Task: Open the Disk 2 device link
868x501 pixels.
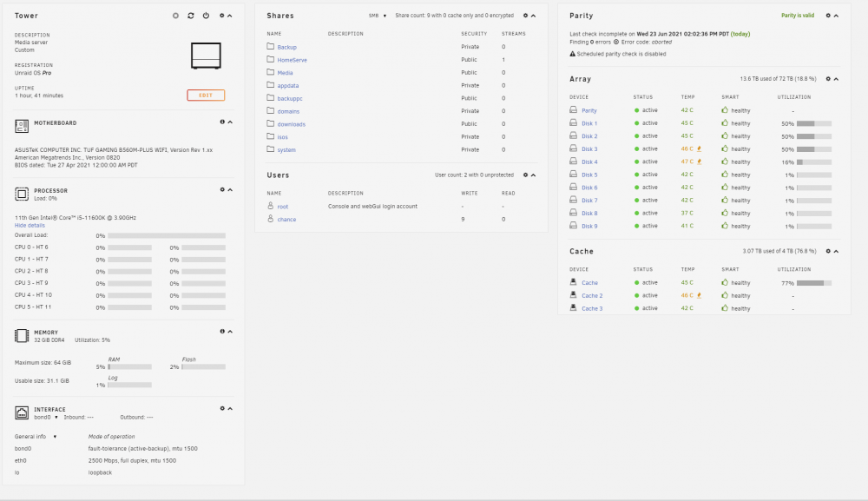Action: (x=589, y=135)
